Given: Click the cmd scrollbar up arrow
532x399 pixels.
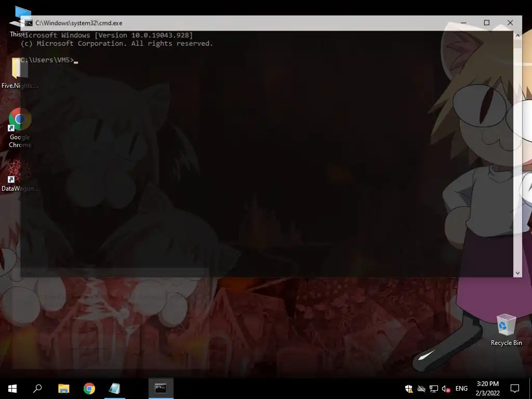Looking at the screenshot, I should click(x=517, y=35).
